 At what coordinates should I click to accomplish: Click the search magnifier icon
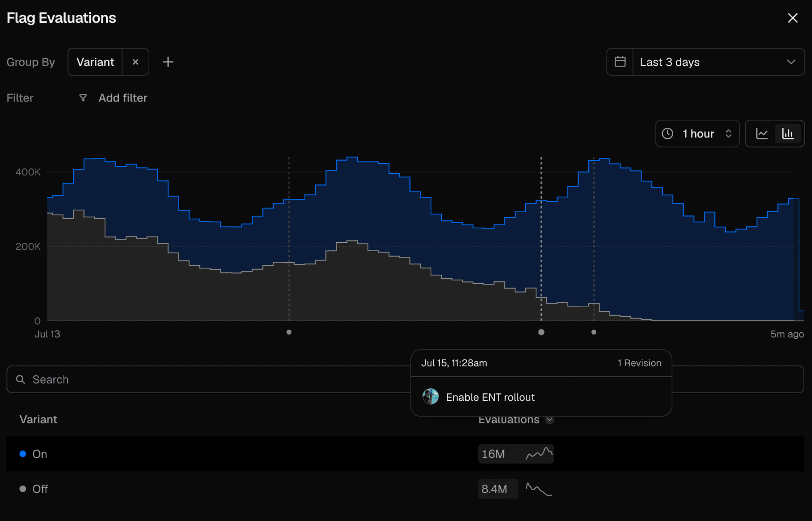click(20, 379)
